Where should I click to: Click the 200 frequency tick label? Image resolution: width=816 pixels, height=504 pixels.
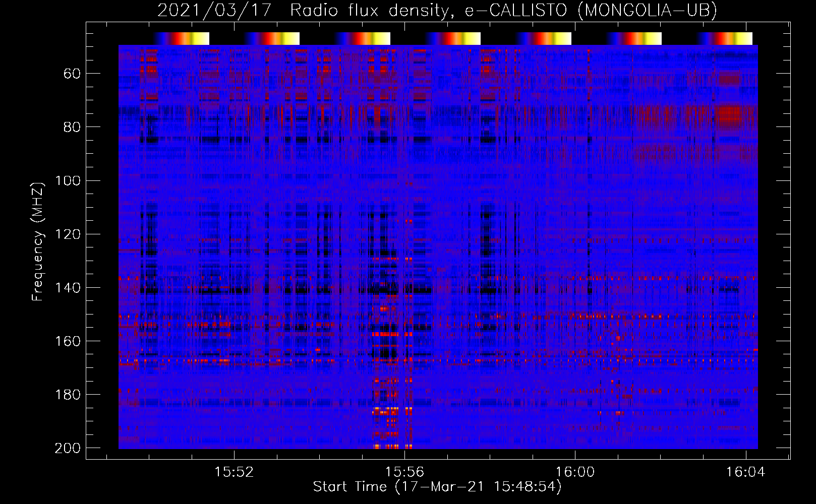pos(68,448)
